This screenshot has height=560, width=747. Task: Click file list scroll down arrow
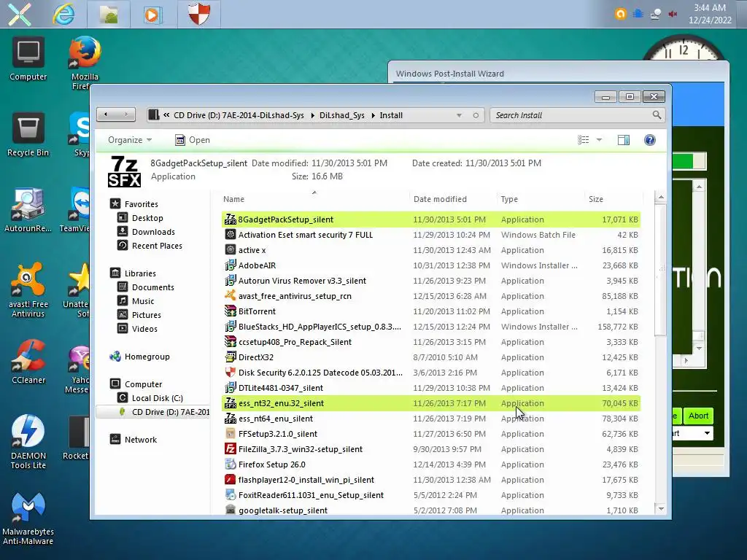coord(661,509)
